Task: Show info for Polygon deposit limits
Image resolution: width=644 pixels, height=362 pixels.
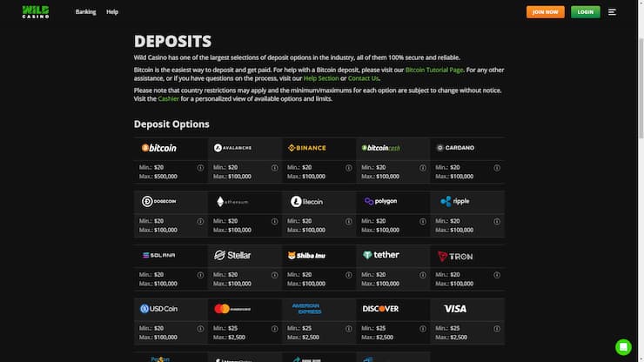Action: pyautogui.click(x=423, y=222)
